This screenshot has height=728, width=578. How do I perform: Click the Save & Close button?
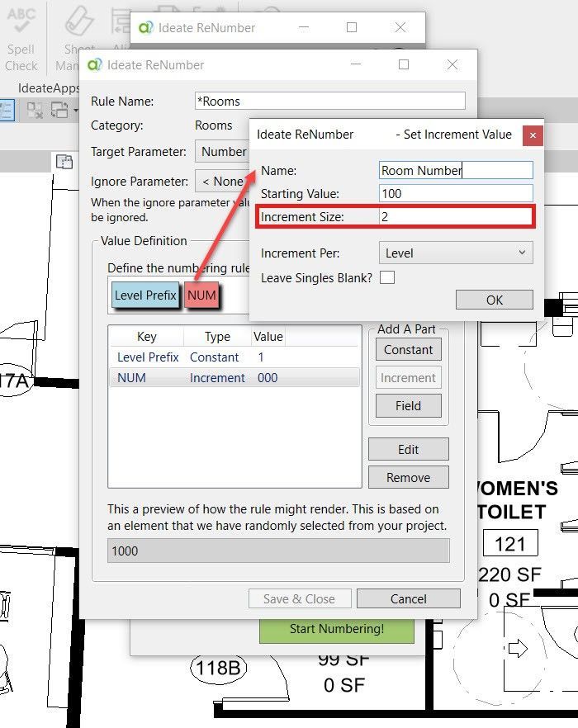300,599
